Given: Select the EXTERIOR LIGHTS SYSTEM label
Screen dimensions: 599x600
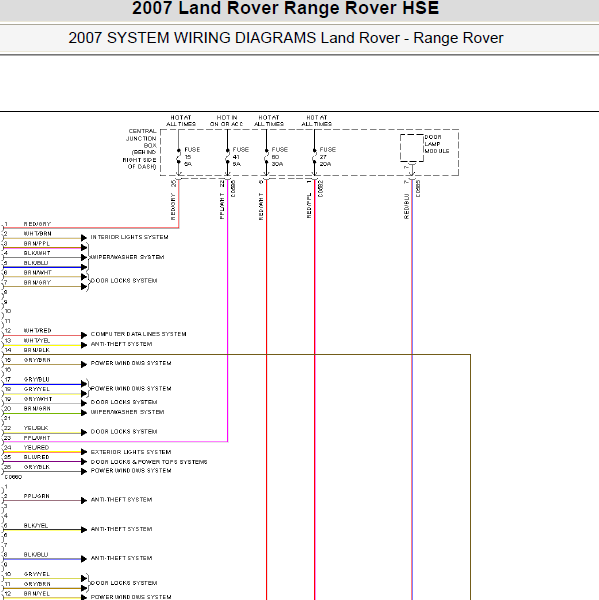Looking at the screenshot, I should pos(131,452).
